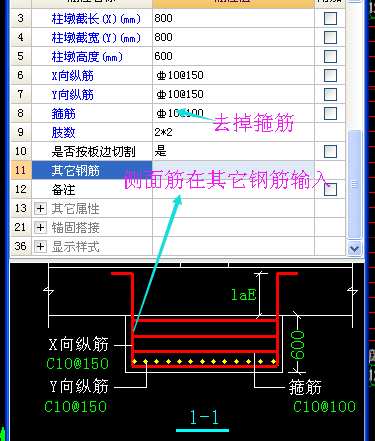Select the 备注 property name

[x=63, y=190]
